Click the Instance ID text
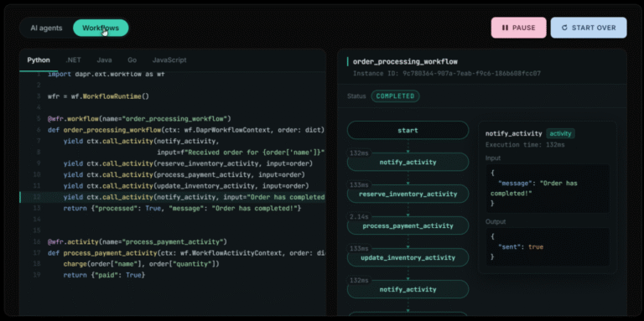Viewport: 644px width, 321px height. 447,74
